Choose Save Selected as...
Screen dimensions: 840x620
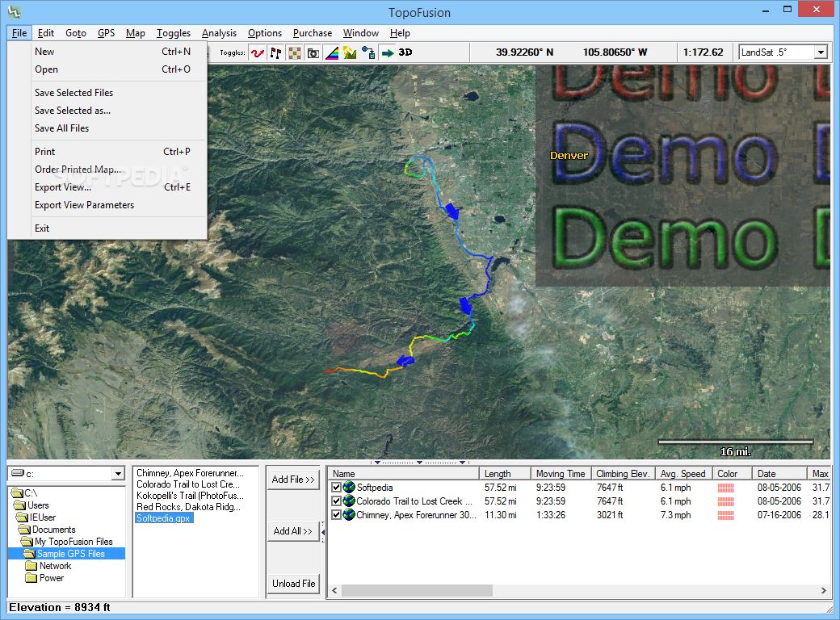[107, 111]
